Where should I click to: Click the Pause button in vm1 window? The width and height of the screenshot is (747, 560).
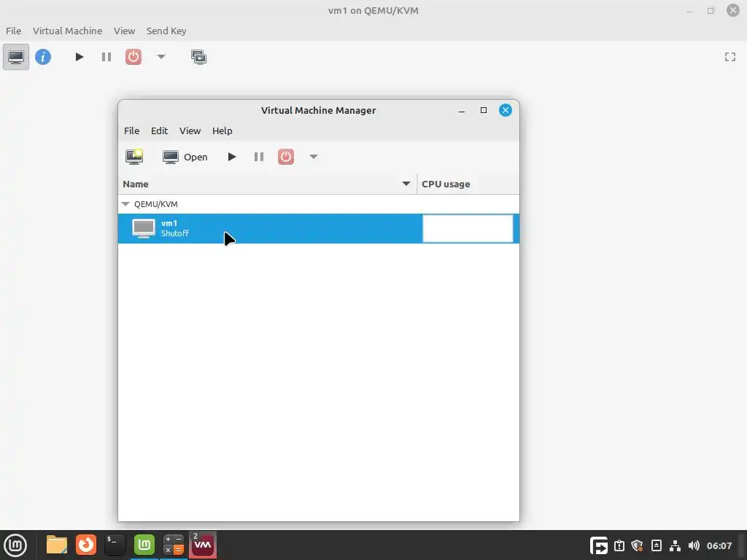107,57
